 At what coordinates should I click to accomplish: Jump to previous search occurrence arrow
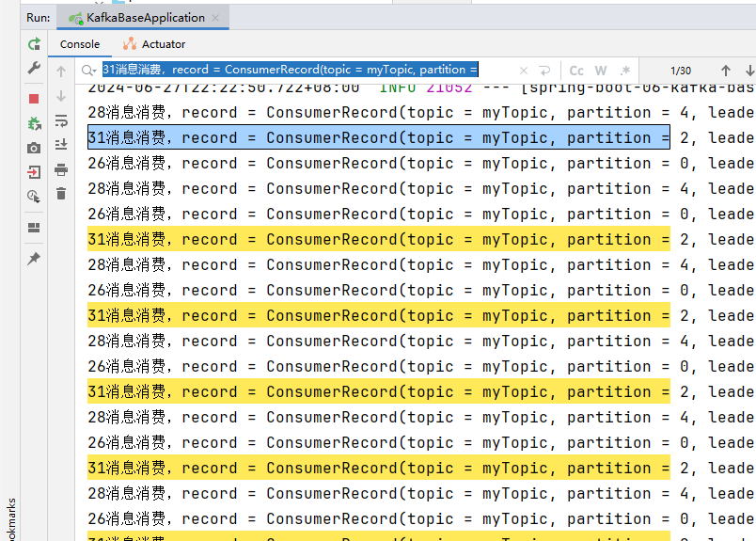(726, 71)
